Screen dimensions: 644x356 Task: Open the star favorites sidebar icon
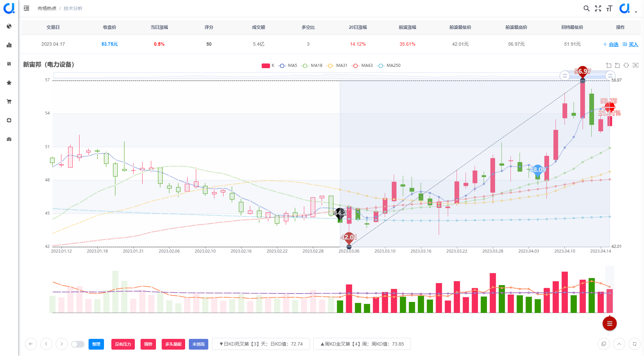click(x=9, y=83)
